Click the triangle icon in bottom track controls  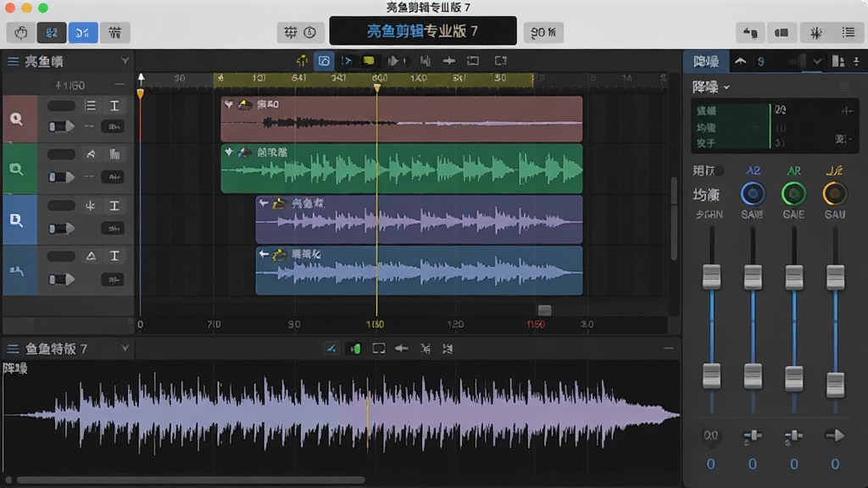91,256
